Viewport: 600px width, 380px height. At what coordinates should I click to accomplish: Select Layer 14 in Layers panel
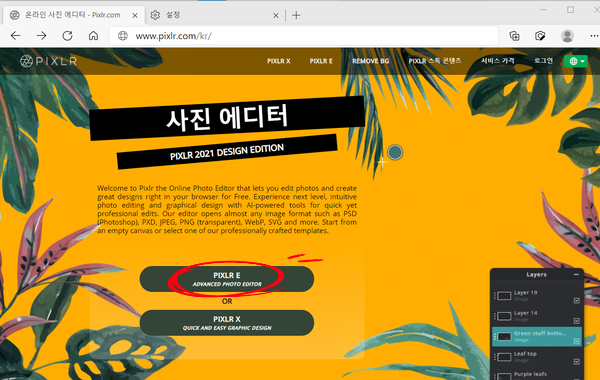(537, 316)
